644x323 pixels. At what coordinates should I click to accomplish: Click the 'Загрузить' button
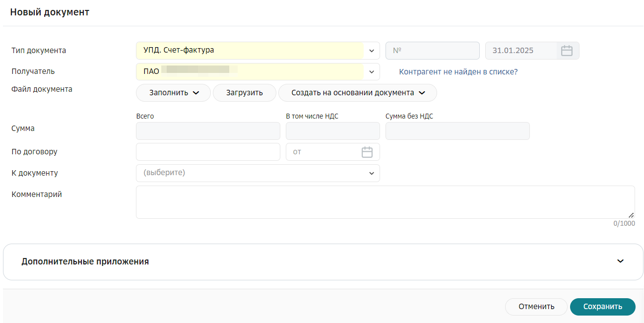coord(245,93)
